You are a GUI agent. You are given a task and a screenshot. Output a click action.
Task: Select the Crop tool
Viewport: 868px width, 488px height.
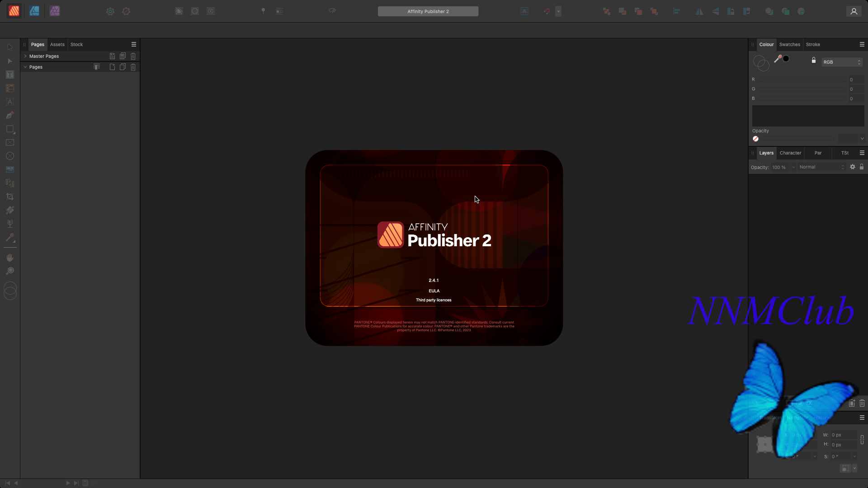point(10,197)
